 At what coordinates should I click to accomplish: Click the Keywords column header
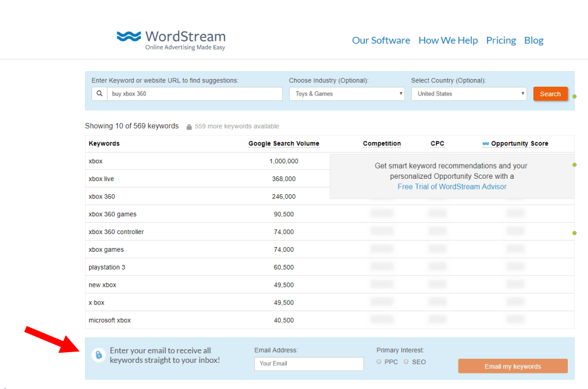point(104,144)
